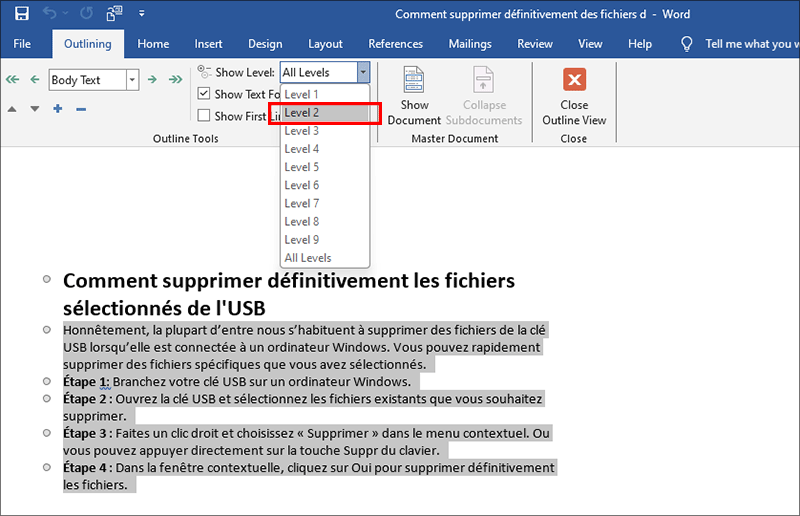Promote outline level with single left arrow
800x516 pixels.
35,79
